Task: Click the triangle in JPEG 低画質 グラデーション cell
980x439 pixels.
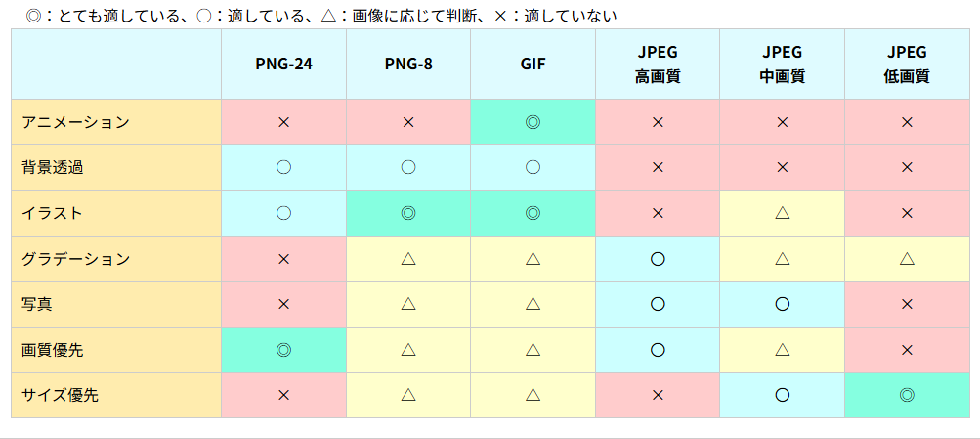Action: pyautogui.click(x=907, y=259)
